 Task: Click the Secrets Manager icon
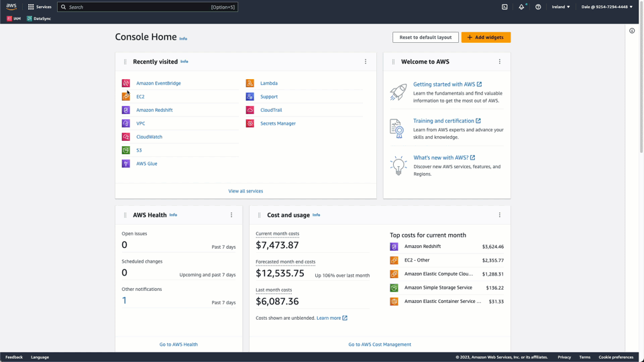tap(250, 123)
